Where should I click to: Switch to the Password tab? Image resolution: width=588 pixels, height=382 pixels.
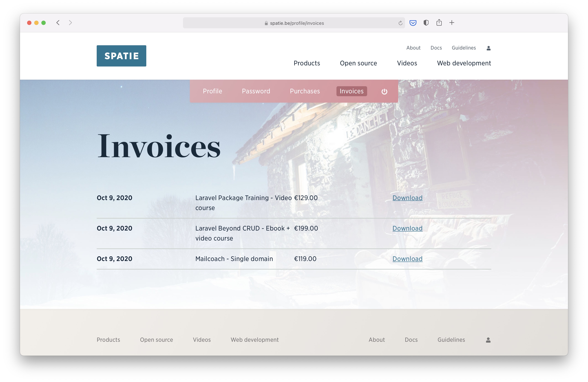click(x=256, y=91)
